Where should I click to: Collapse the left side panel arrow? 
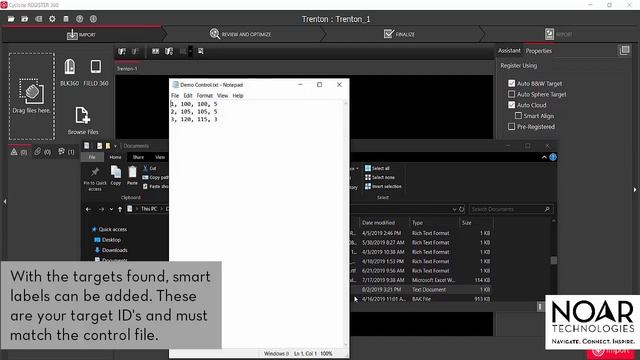(x=4, y=202)
